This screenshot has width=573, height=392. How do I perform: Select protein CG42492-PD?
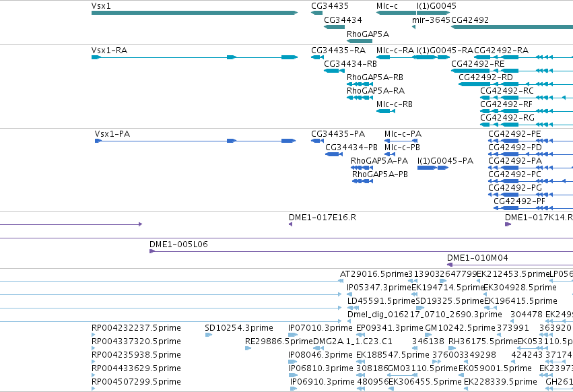pos(531,154)
